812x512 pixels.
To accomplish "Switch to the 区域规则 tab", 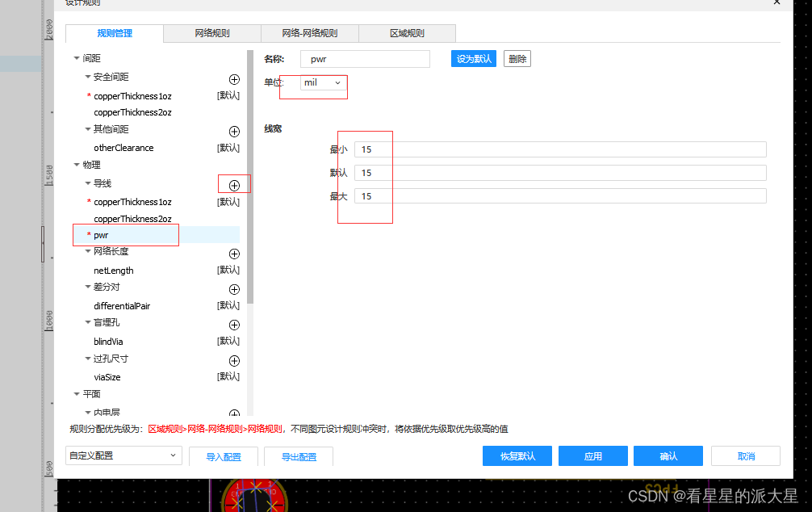I will (x=407, y=33).
